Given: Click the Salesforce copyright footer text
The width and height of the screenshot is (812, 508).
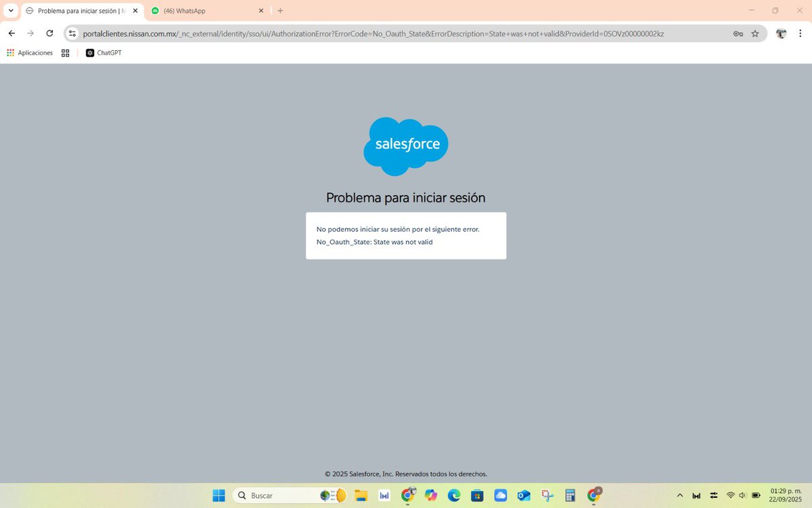Looking at the screenshot, I should click(406, 474).
